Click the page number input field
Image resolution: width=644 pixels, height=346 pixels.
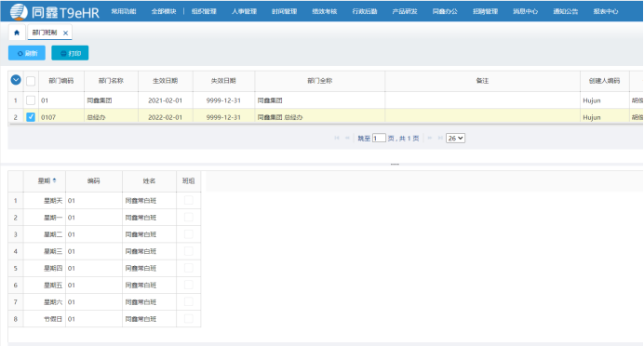coord(379,139)
